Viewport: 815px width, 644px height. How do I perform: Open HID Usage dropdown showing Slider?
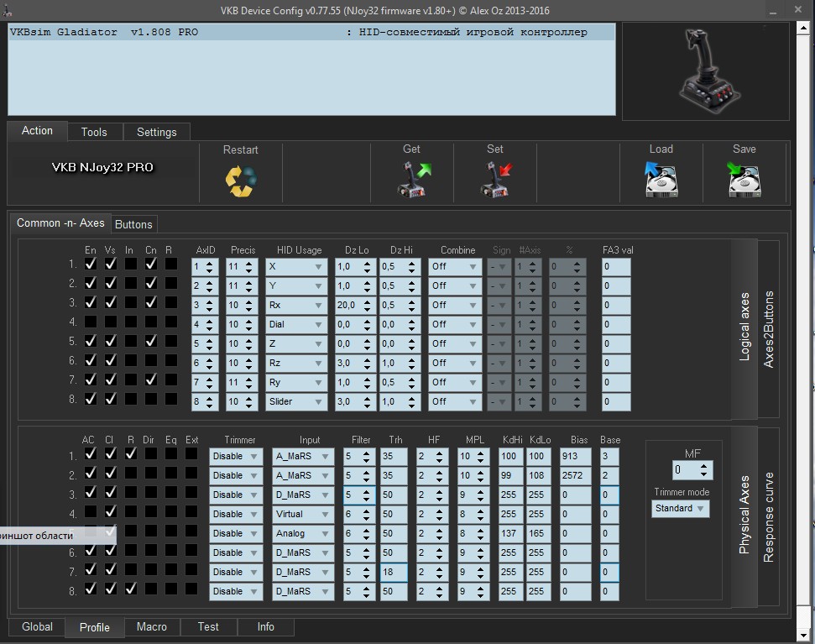click(x=296, y=402)
